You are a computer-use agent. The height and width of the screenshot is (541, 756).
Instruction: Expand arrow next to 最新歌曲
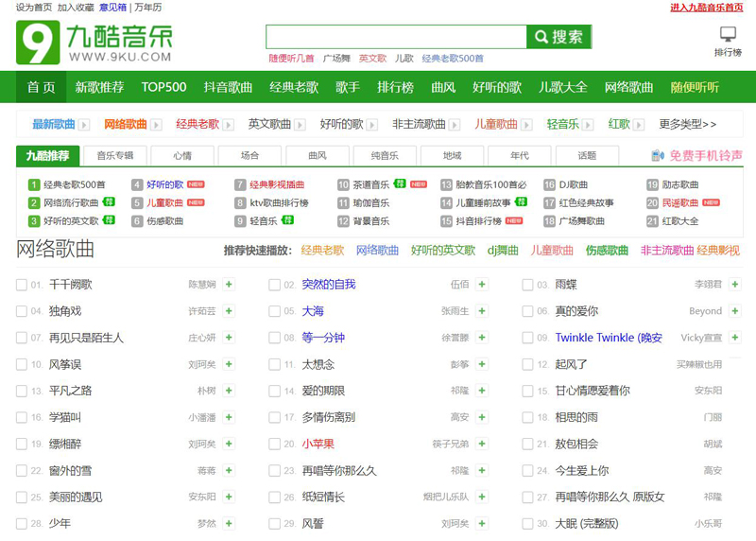coord(84,125)
